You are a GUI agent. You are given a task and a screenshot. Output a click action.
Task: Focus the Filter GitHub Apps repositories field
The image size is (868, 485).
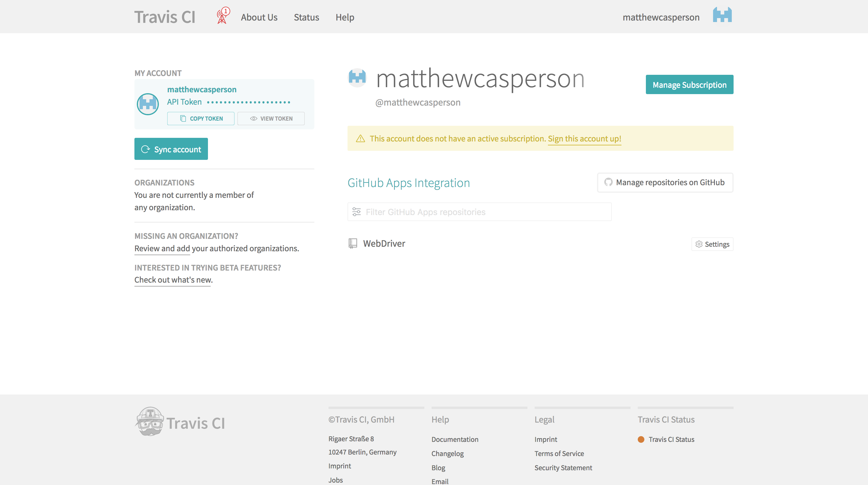point(485,212)
